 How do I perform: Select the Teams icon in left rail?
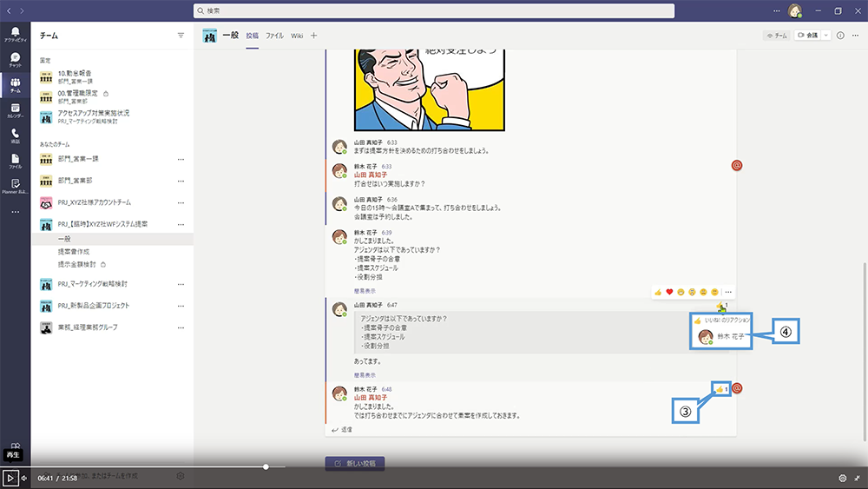pos(15,85)
